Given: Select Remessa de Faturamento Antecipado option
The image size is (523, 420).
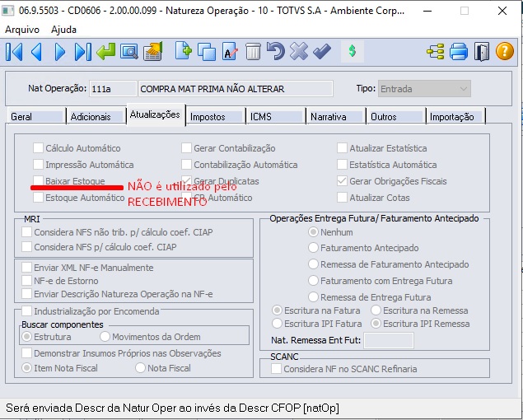Looking at the screenshot, I should coord(313,264).
